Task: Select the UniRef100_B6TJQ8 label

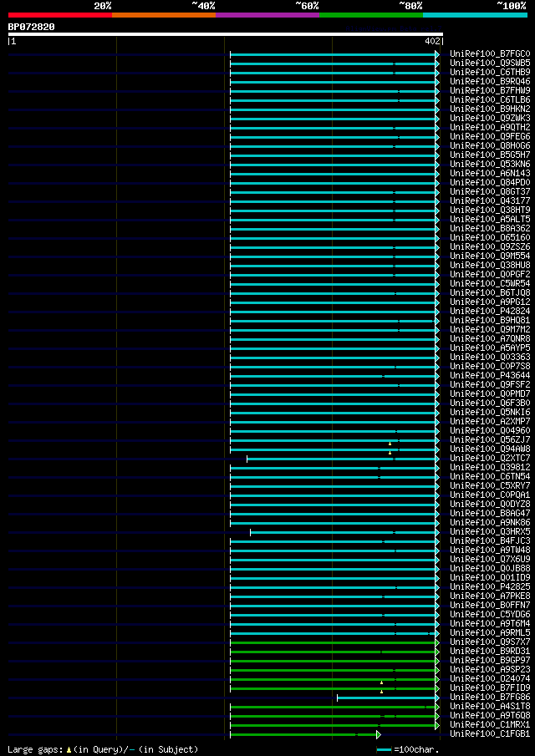Action: (x=490, y=292)
